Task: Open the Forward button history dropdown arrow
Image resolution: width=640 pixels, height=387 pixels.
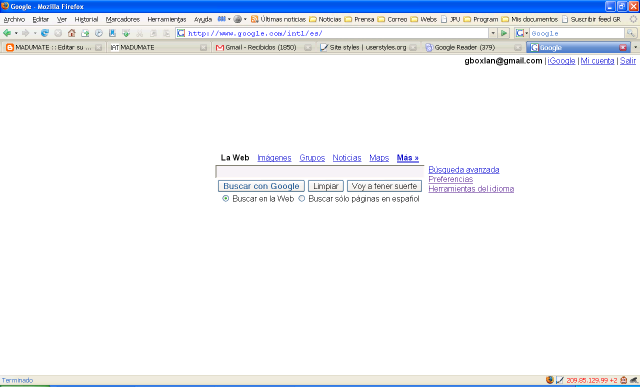Action: click(35, 33)
